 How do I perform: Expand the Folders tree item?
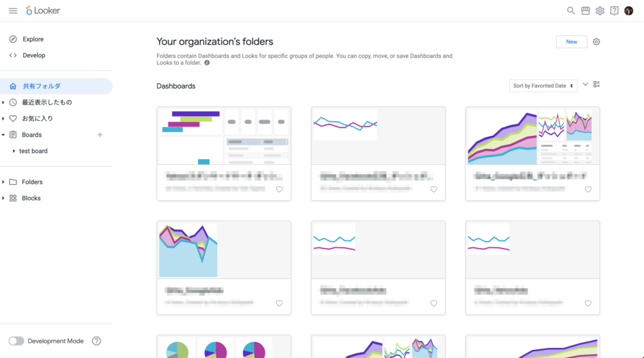(4, 182)
